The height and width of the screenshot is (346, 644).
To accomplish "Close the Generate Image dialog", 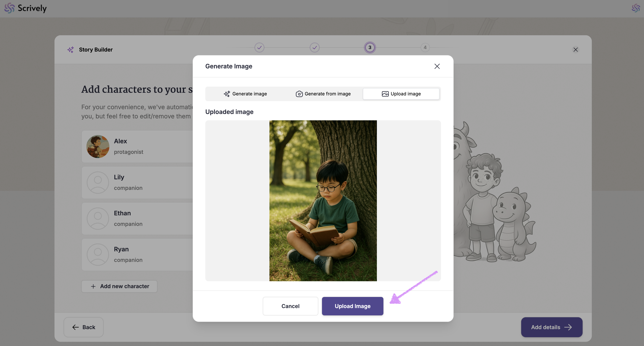I will (437, 66).
